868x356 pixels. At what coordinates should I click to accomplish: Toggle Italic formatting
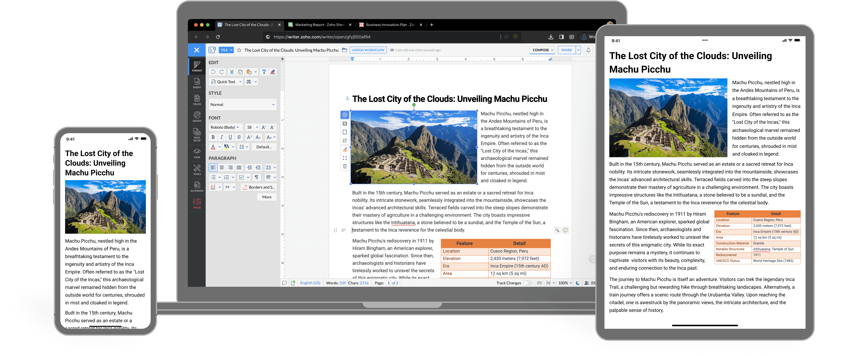222,137
